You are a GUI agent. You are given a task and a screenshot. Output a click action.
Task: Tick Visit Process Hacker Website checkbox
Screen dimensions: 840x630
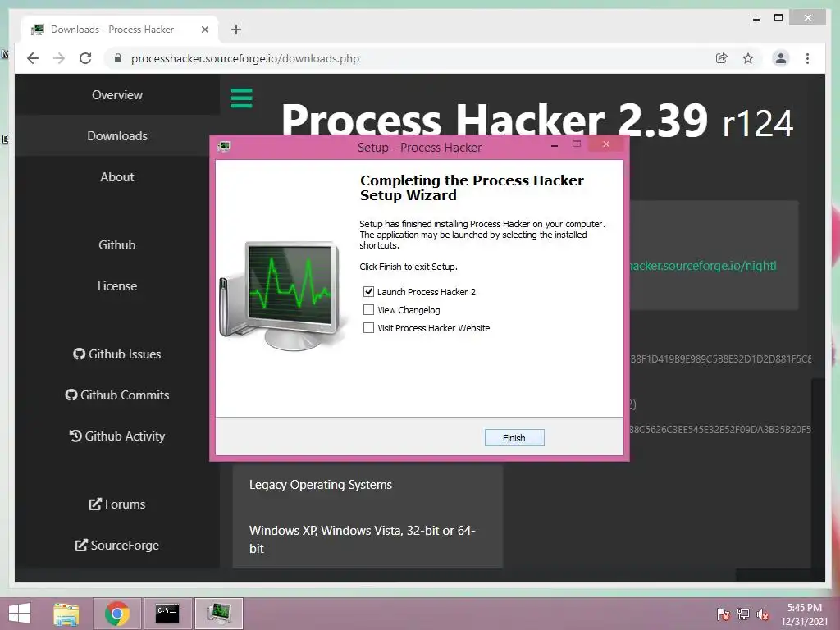click(x=368, y=328)
